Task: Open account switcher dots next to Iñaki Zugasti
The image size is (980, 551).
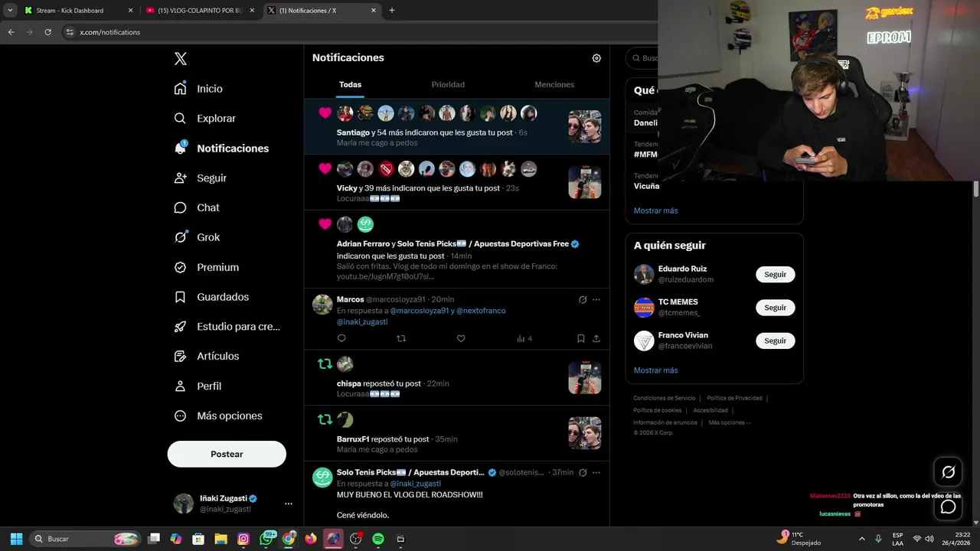Action: point(289,504)
